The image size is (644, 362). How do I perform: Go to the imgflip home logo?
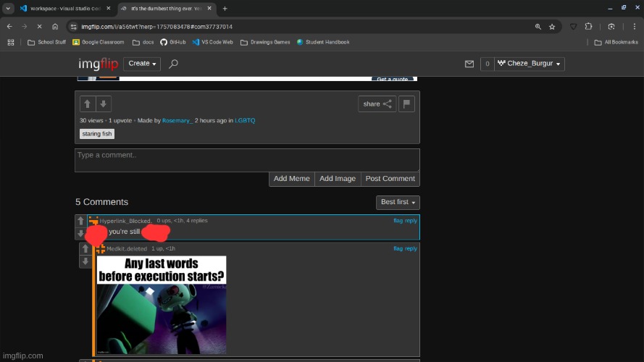click(x=99, y=64)
